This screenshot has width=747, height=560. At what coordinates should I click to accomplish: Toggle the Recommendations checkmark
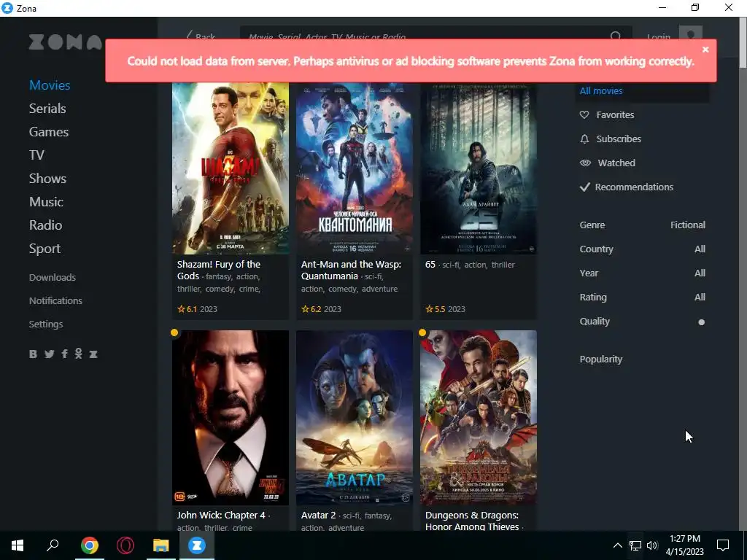point(584,187)
